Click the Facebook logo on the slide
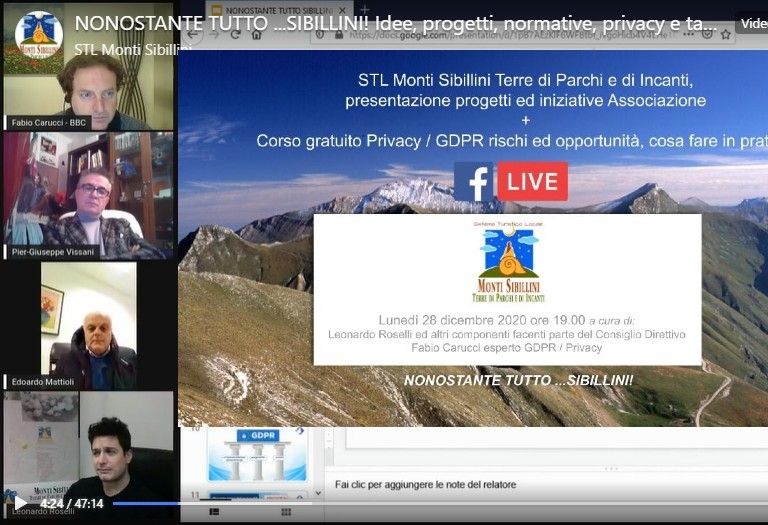 pos(473,182)
